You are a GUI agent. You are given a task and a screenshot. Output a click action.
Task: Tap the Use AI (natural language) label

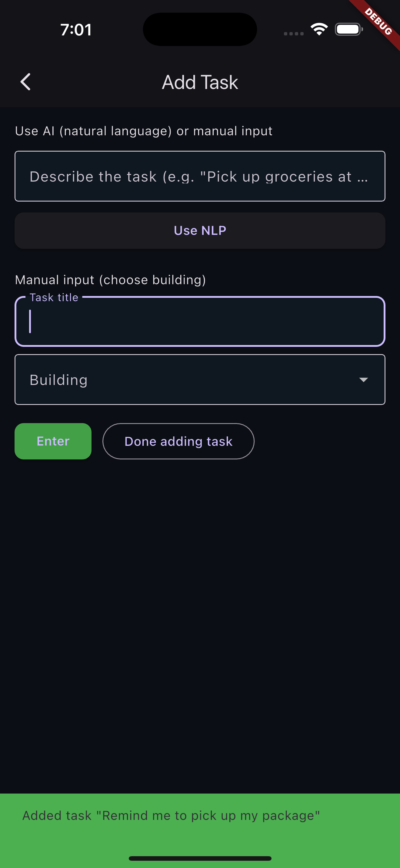pos(144,131)
